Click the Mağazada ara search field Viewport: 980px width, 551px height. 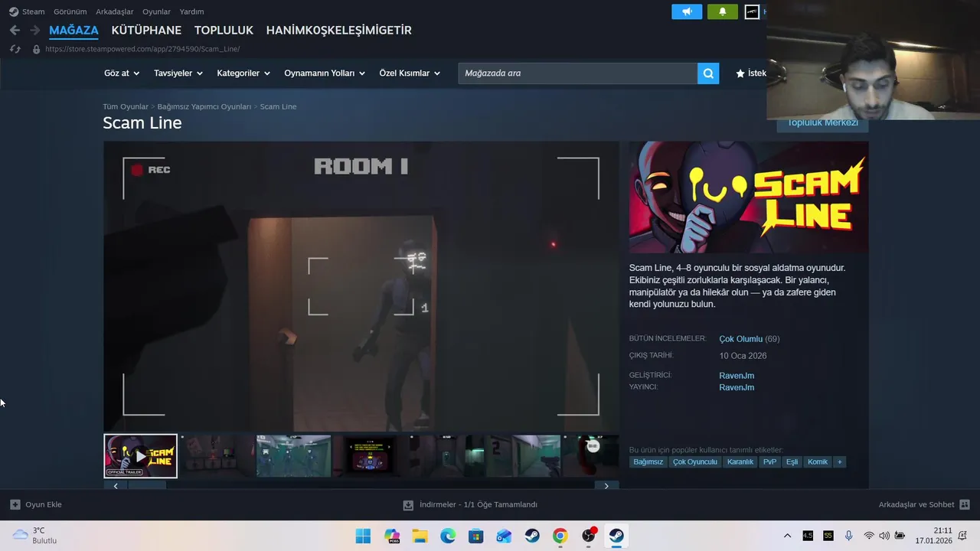pyautogui.click(x=578, y=73)
